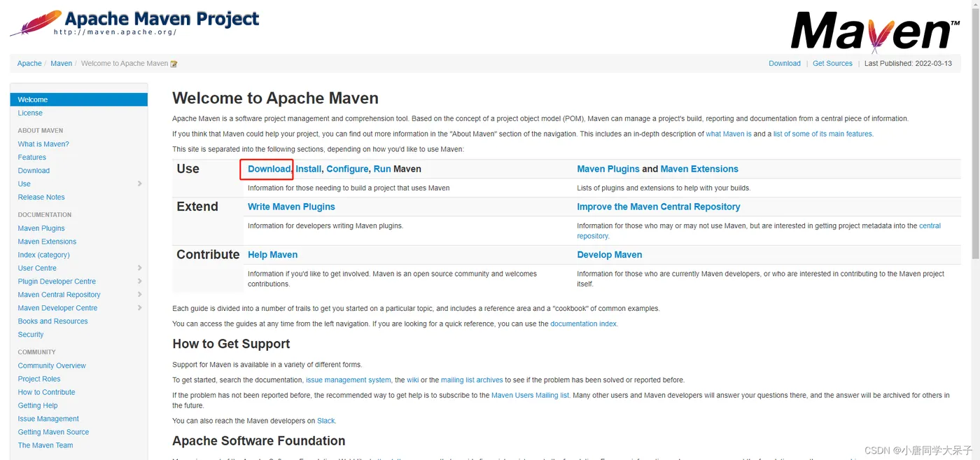
Task: Open How to Contribute in sidebar
Action: pyautogui.click(x=46, y=392)
